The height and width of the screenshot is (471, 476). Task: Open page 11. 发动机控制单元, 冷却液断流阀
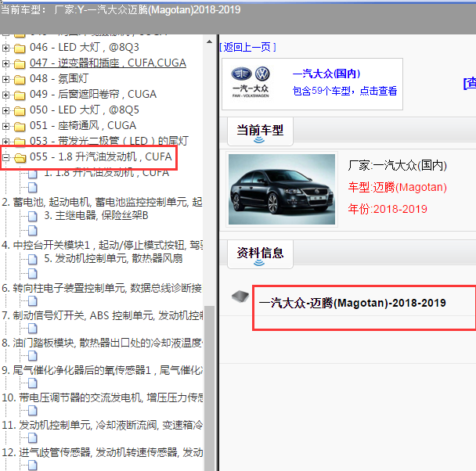[x=103, y=425]
